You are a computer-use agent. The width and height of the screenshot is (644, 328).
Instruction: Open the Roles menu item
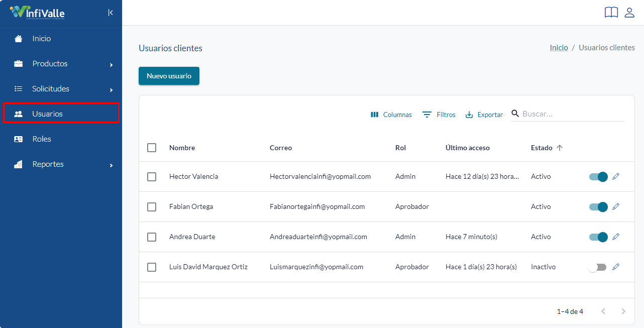pyautogui.click(x=61, y=139)
